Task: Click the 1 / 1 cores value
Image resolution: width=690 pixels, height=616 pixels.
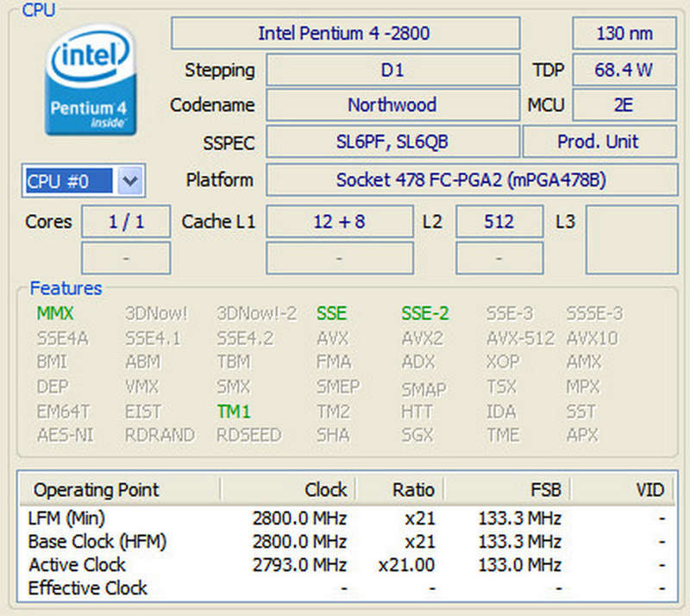Action: click(126, 222)
